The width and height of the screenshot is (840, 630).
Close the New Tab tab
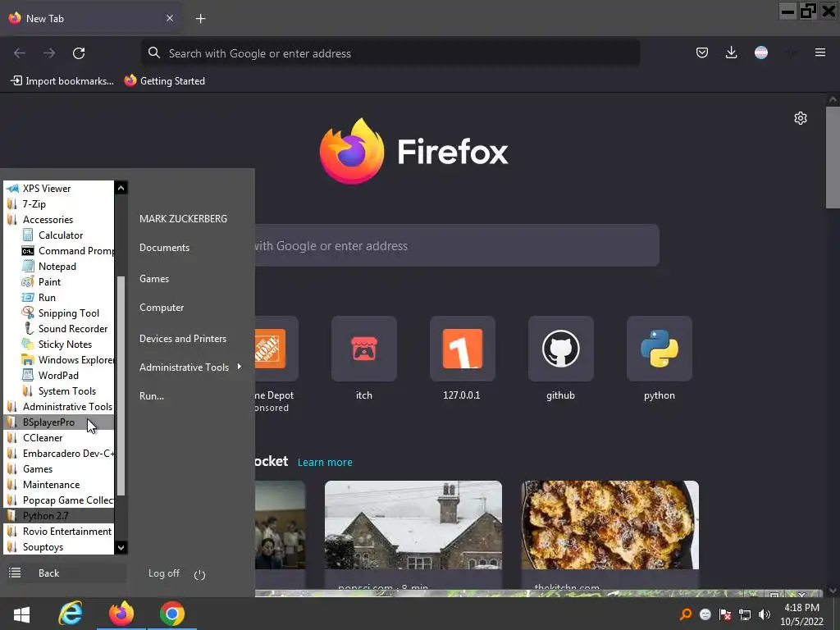(x=170, y=18)
